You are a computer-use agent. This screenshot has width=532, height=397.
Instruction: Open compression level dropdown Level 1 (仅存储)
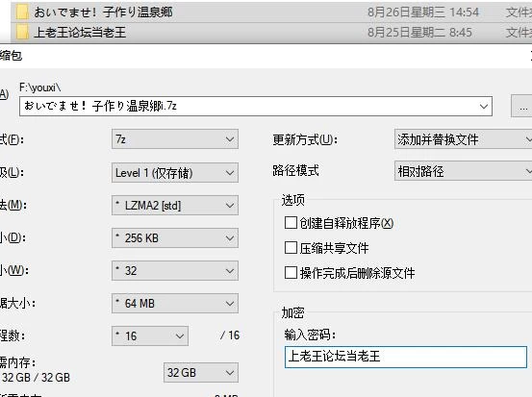pyautogui.click(x=175, y=173)
